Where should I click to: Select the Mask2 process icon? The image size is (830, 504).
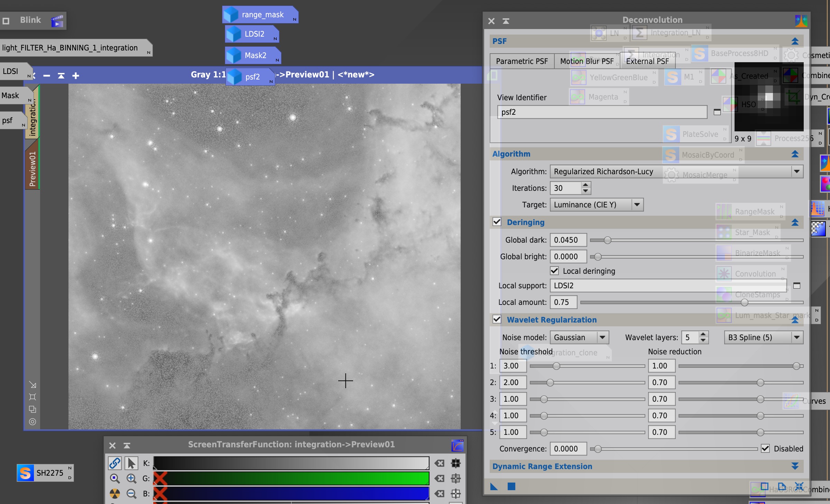(253, 56)
